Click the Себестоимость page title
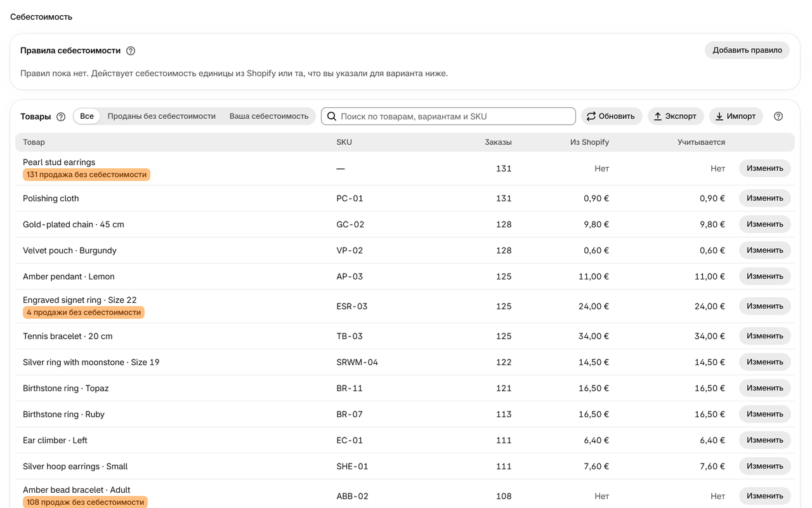 pos(41,17)
